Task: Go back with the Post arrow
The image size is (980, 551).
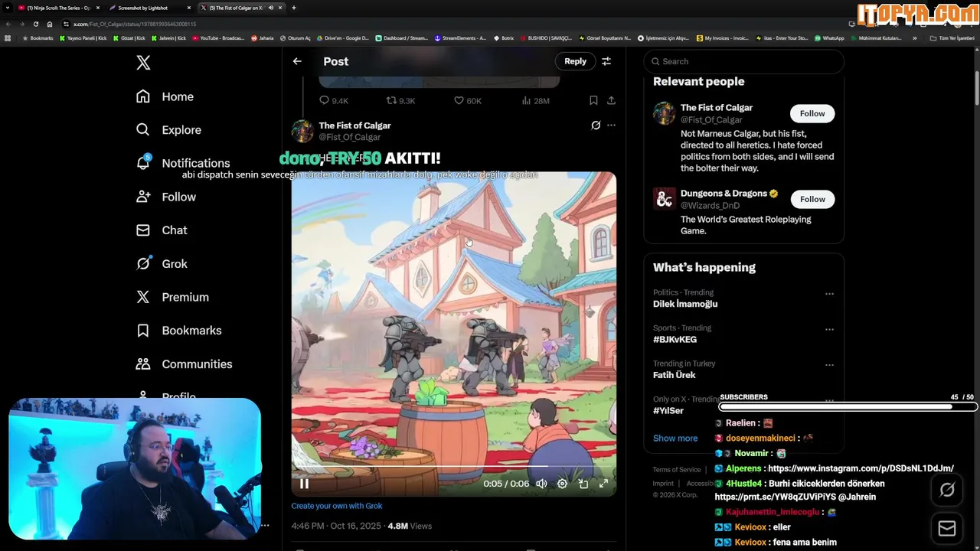Action: click(297, 61)
